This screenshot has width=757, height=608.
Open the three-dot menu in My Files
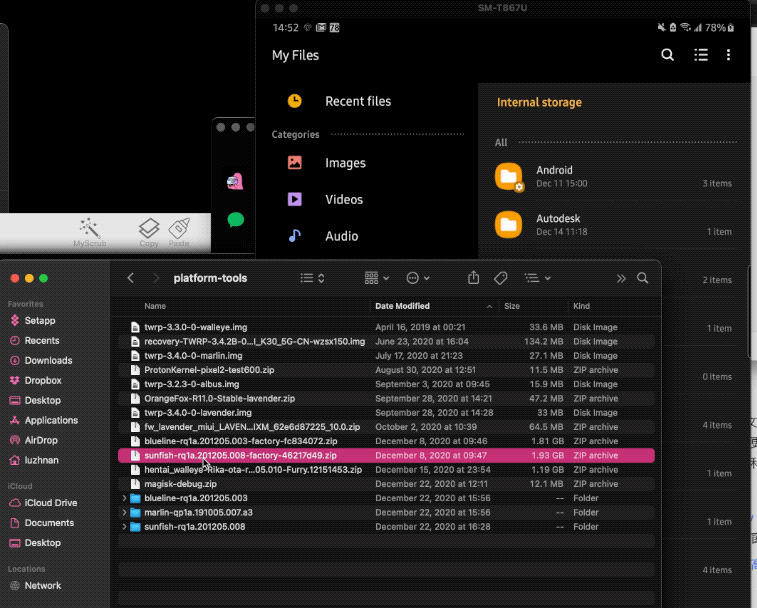(728, 55)
